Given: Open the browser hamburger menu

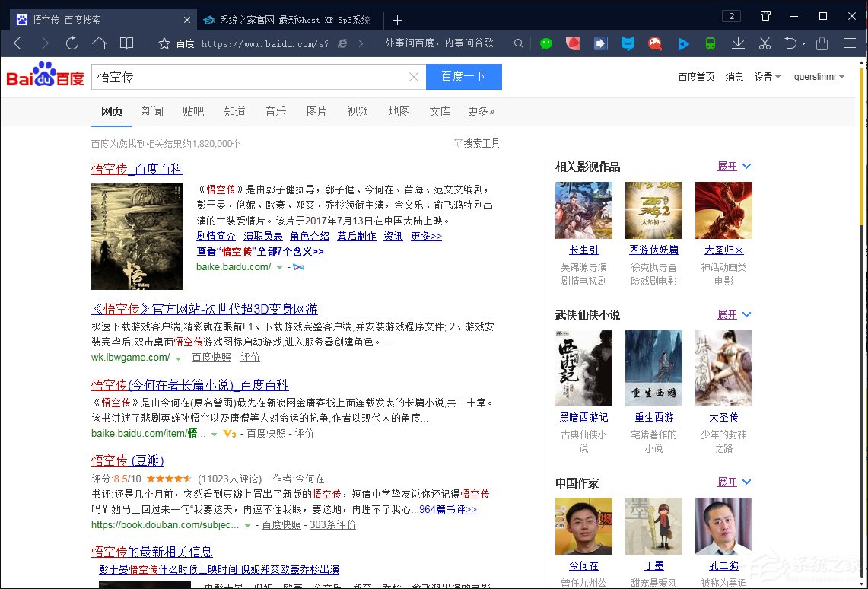Looking at the screenshot, I should [851, 43].
